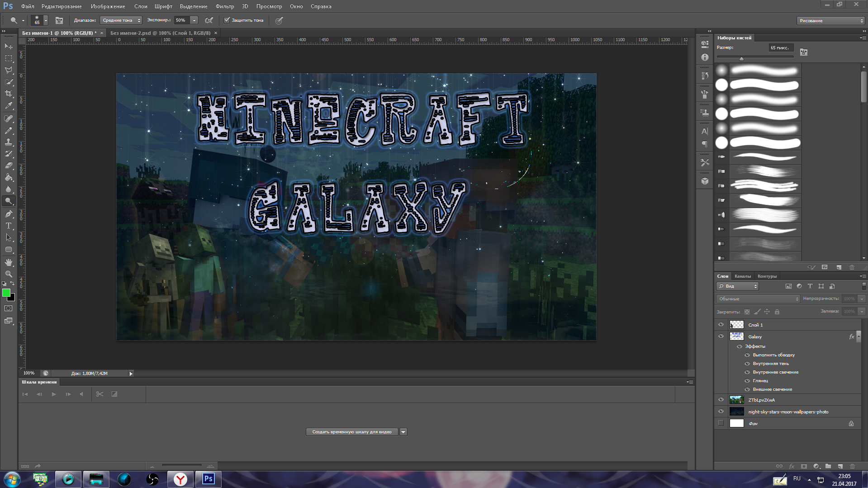Adjust the brush size slider handle
868x488 pixels.
[741, 58]
